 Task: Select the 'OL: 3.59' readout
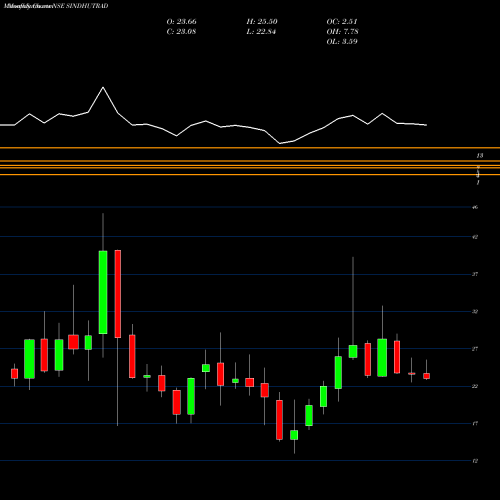pos(342,41)
